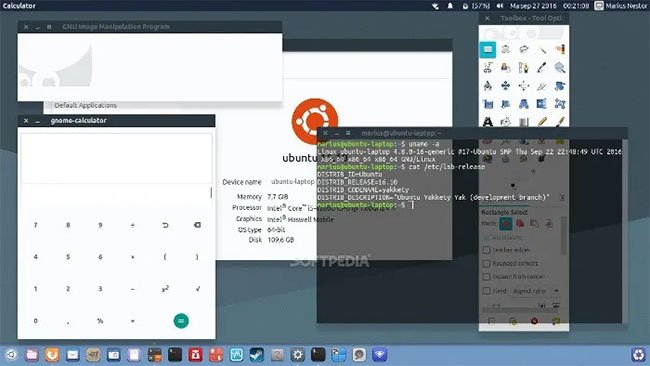Select the Zoom magnifier tool
This screenshot has width=650, height=366.
[x=560, y=68]
